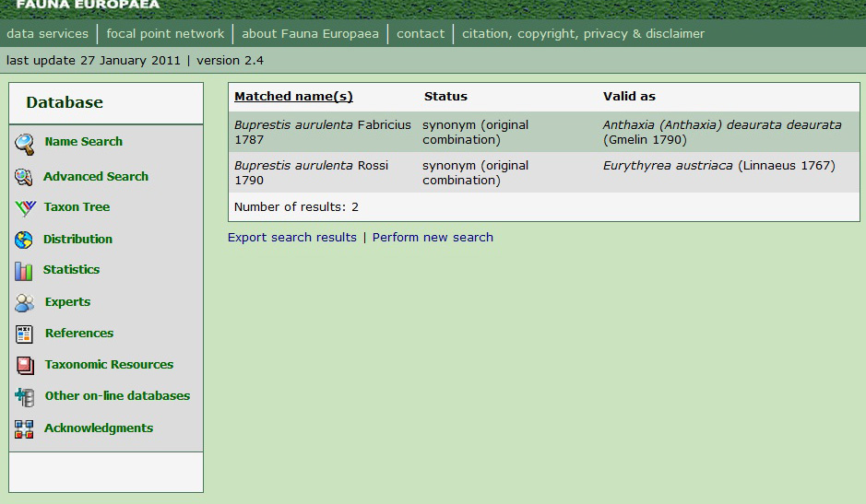The image size is (866, 504).
Task: Click the Distribution globe icon
Action: [24, 240]
